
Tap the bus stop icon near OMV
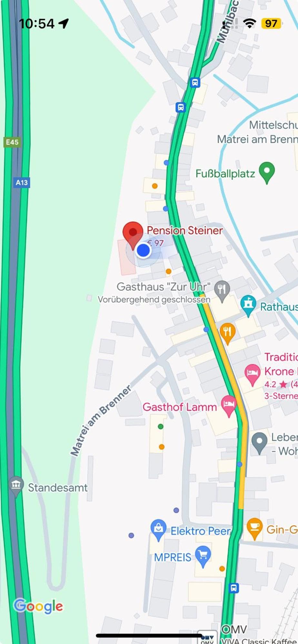click(x=234, y=588)
